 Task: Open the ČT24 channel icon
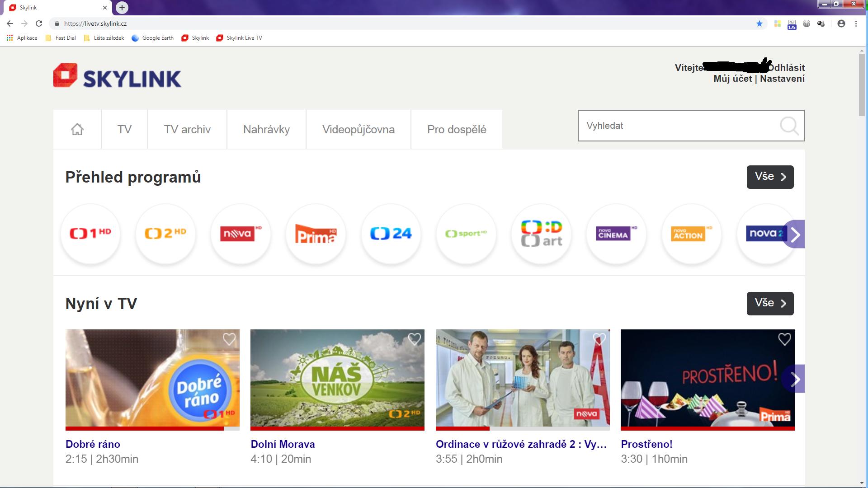[x=391, y=234]
